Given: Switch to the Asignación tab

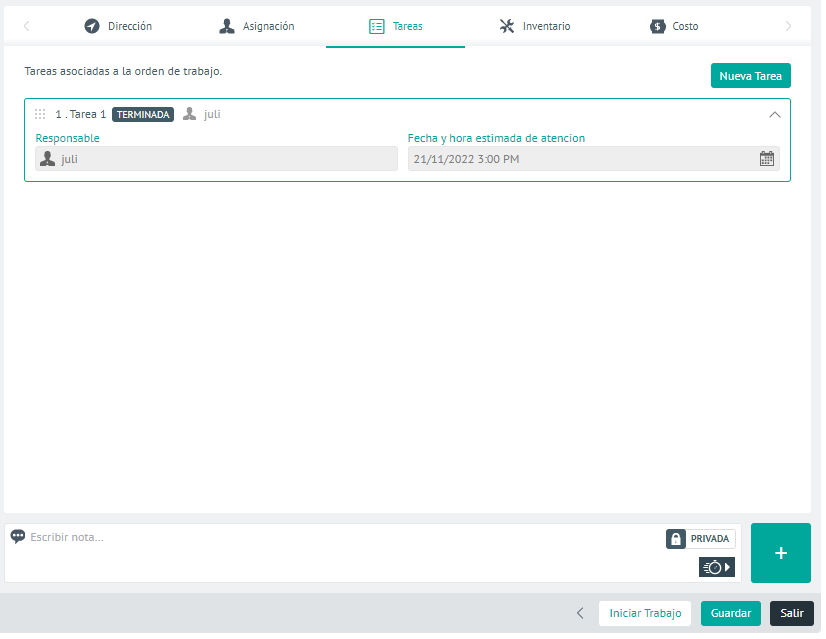Looking at the screenshot, I should pos(257,26).
